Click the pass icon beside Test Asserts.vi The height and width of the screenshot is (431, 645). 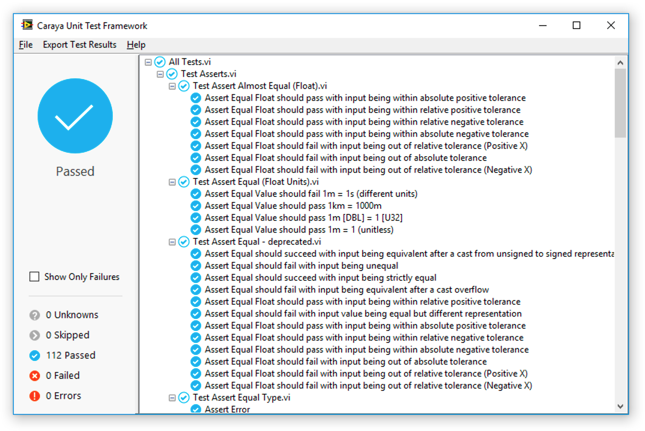click(172, 74)
